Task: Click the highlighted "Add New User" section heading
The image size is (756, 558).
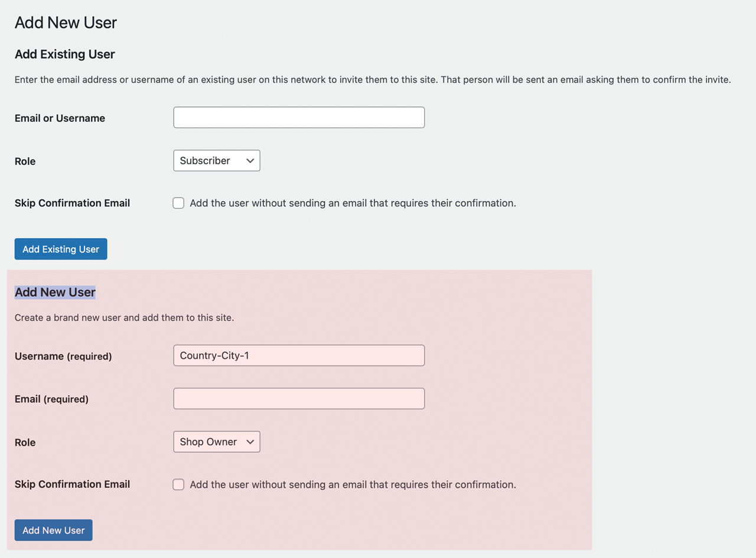Action: coord(55,292)
